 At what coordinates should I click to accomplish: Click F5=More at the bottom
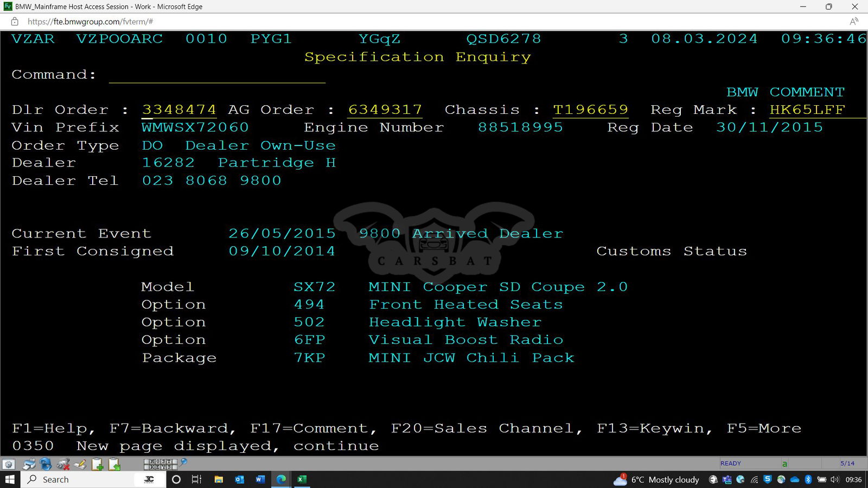click(x=764, y=428)
